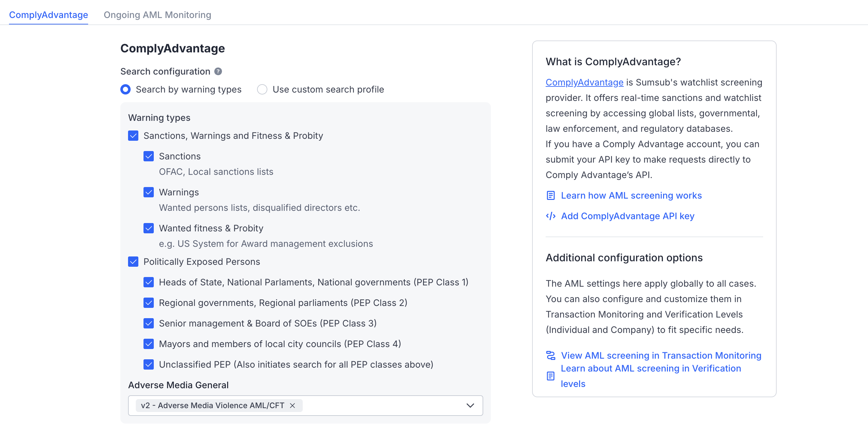
Task: Toggle the Wanted fitness & Probity checkbox
Action: (x=149, y=228)
